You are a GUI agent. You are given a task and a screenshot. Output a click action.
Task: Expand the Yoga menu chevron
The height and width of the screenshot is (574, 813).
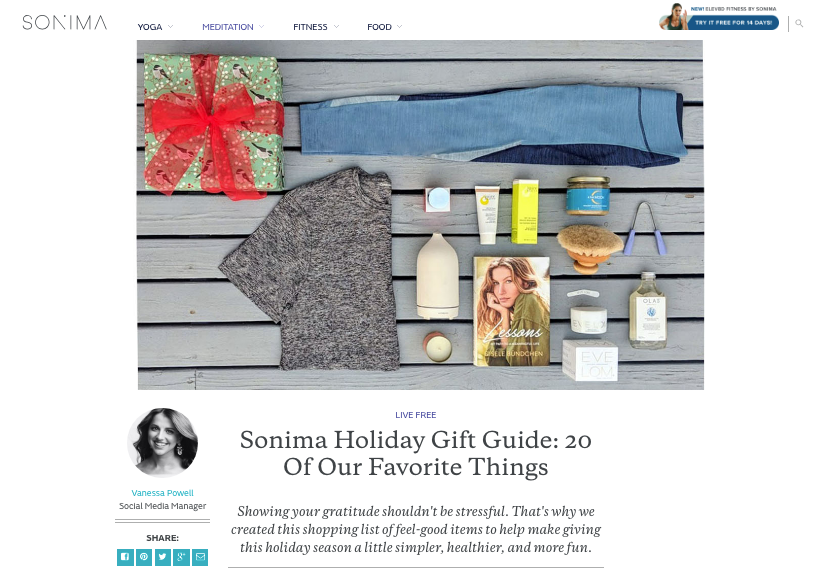tap(171, 26)
